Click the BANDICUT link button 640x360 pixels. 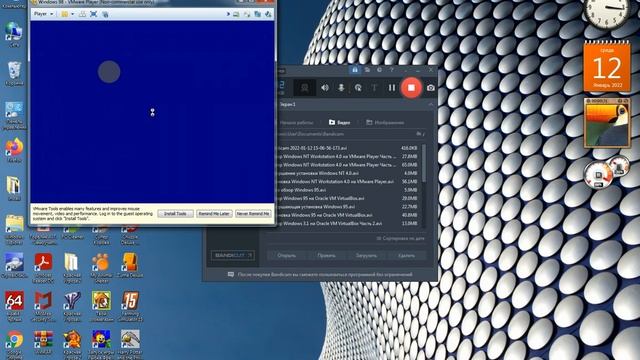[x=233, y=256]
